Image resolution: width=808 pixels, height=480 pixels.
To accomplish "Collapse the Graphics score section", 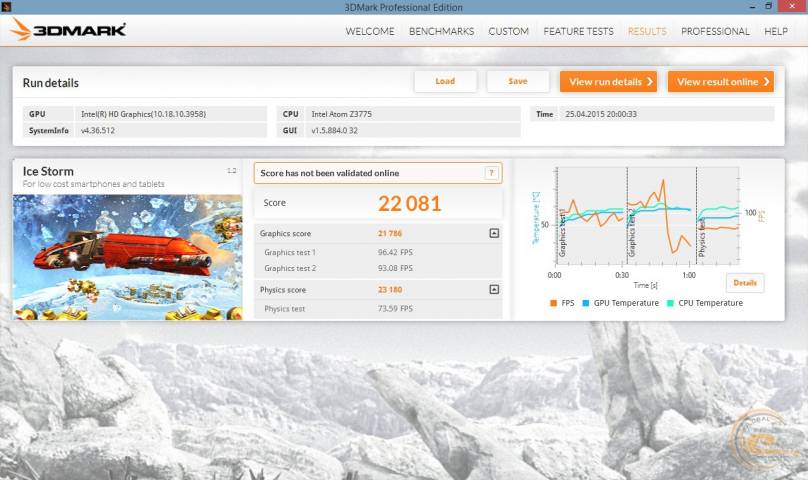I will coord(494,234).
